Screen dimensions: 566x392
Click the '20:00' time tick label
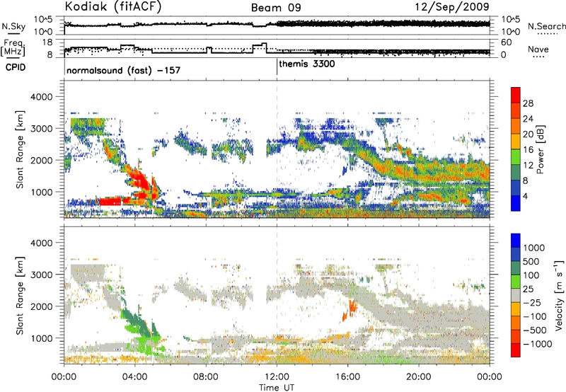(x=418, y=377)
